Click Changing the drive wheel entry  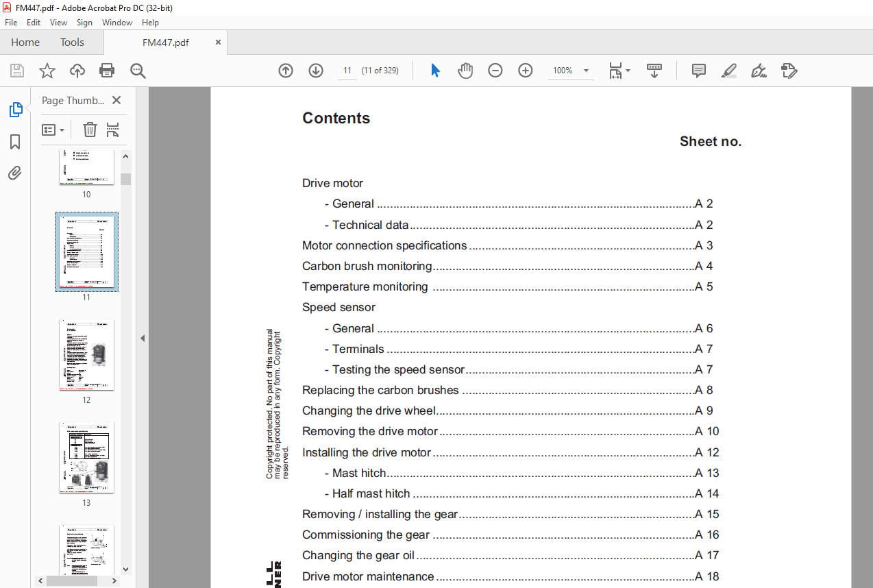click(508, 411)
